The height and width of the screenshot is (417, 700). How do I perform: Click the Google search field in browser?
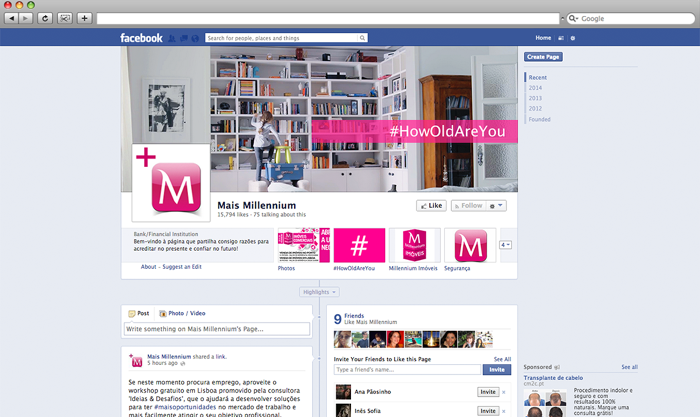click(x=631, y=18)
